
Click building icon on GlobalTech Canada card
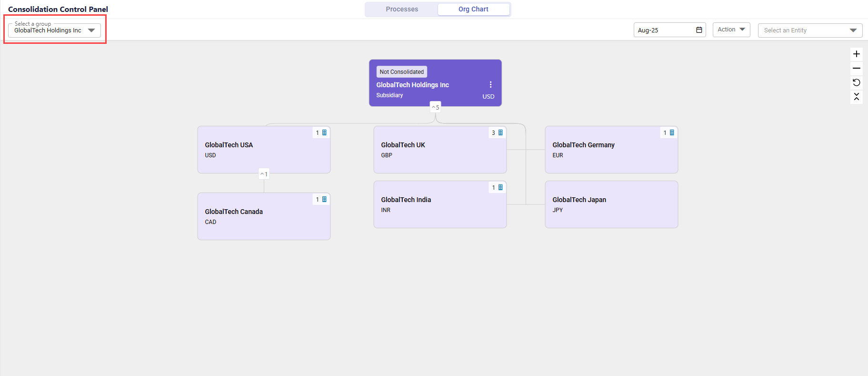324,199
